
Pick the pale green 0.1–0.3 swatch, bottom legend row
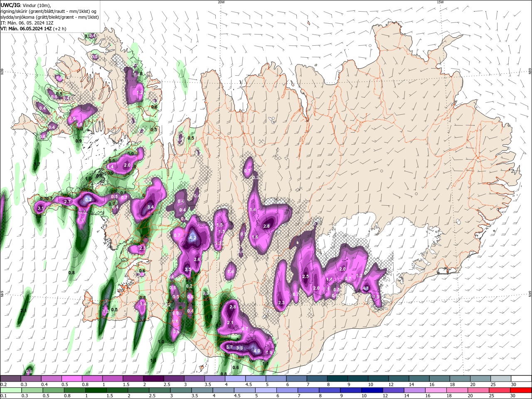[10, 390]
